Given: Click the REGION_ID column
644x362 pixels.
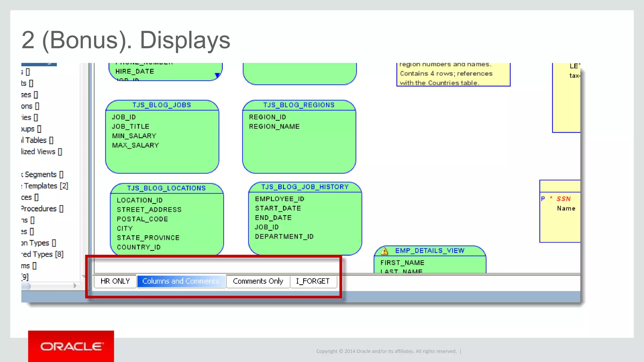Looking at the screenshot, I should [x=268, y=117].
